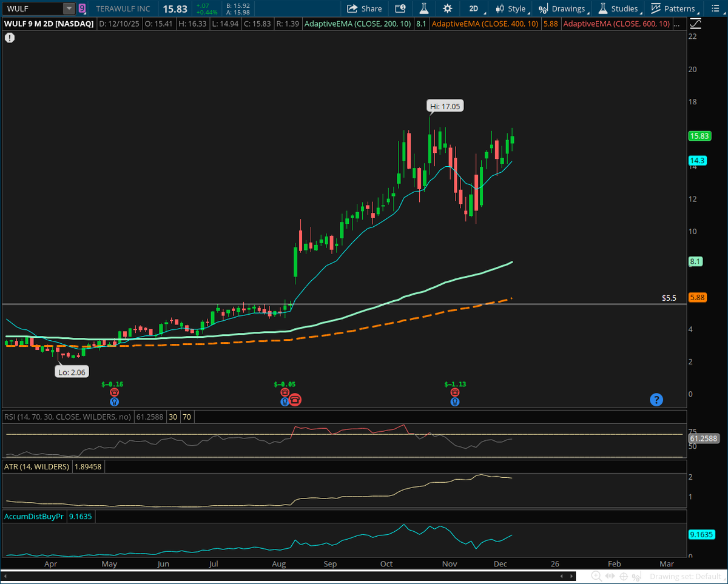Click the AdaptiveEMA (CLOSE, 200, 10) label
Screen dimensions: 728x584
tap(358, 24)
